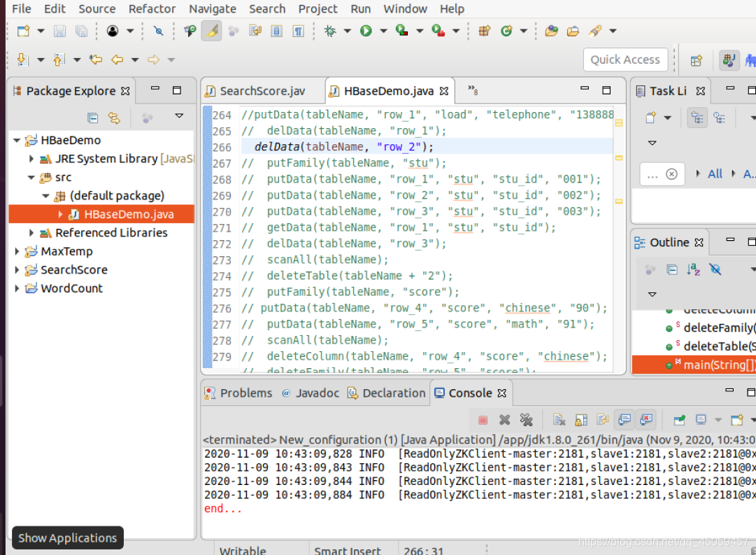Open Debug button dropdown arrow
756x555 pixels.
[347, 31]
